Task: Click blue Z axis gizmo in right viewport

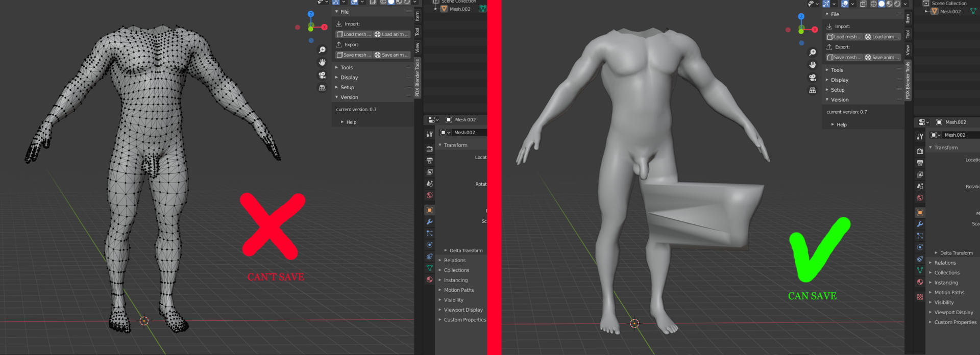Action: tap(801, 17)
